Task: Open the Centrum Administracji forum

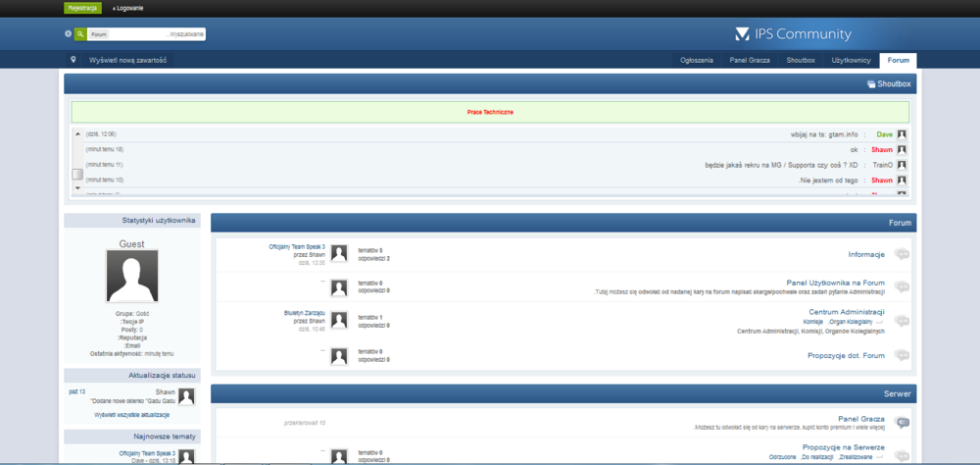Action: 847,312
